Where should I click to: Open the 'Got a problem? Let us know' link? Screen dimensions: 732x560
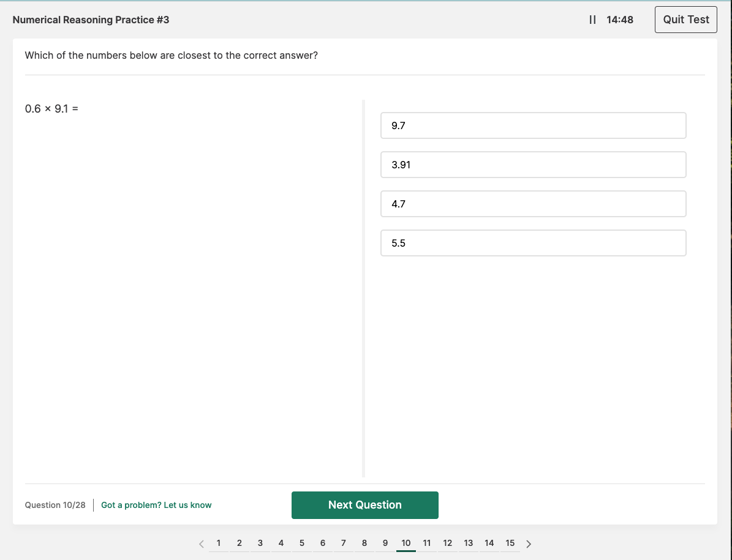[x=156, y=505]
